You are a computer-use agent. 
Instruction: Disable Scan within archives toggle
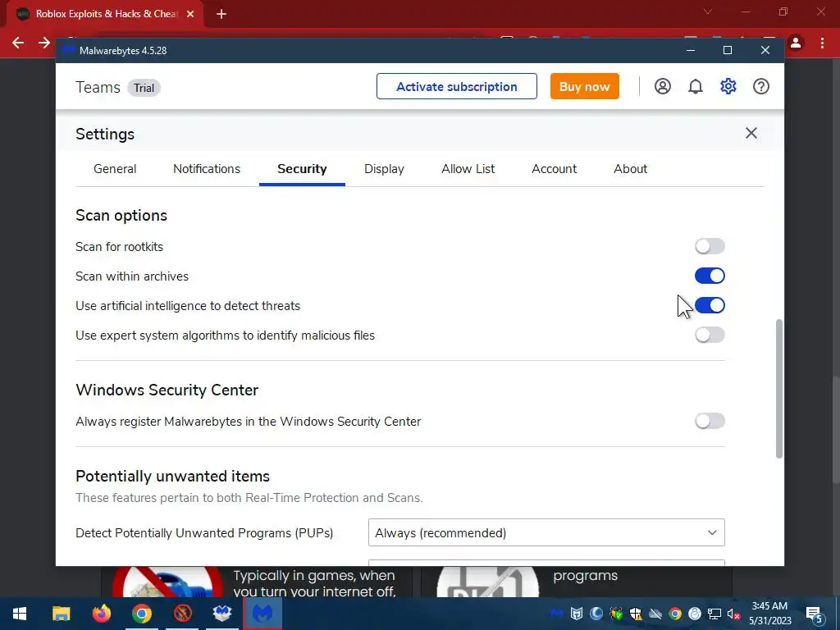(710, 276)
